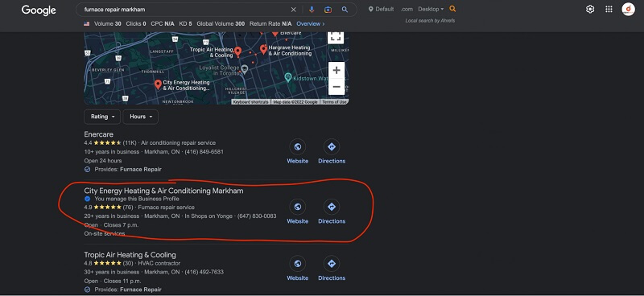Open Google Lens image search icon
Image resolution: width=644 pixels, height=296 pixels.
coord(328,10)
